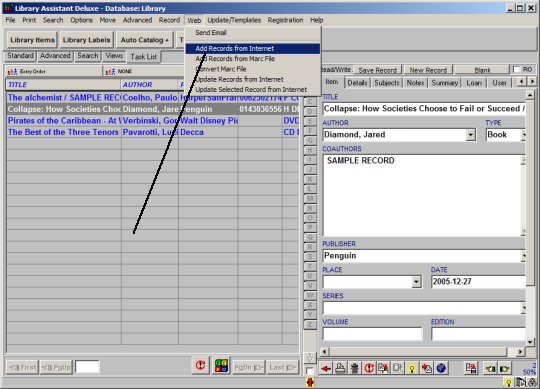Click the red refresh icon in record toolbar
The image size is (540, 389).
coord(369,369)
